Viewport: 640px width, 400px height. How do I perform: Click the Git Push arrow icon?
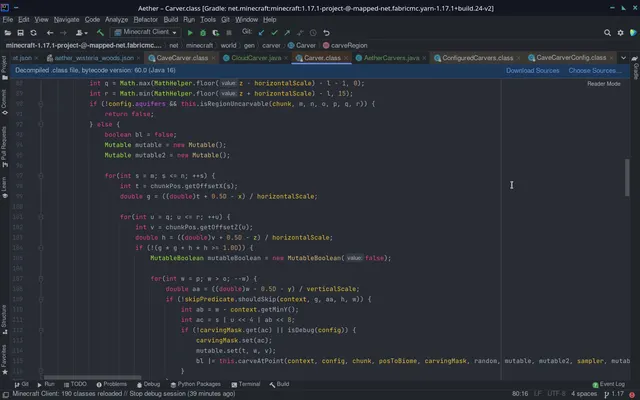coord(287,33)
